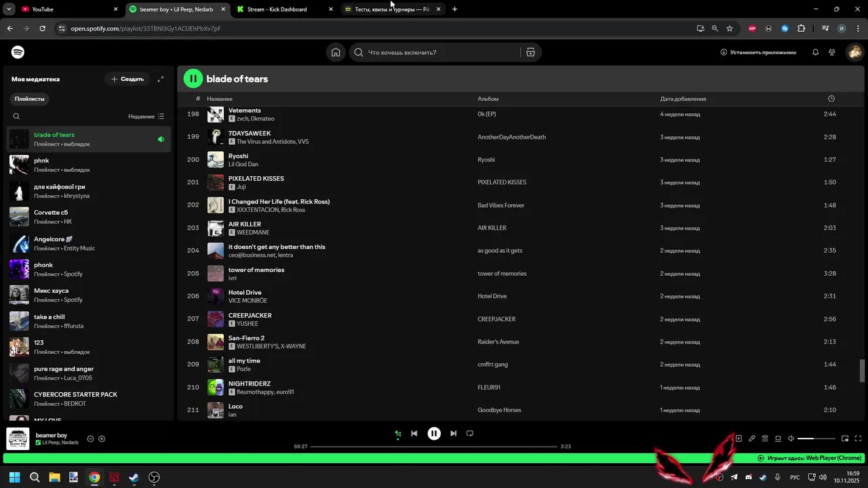Select the Corvette c5 playlist
This screenshot has width=868, height=488.
[89, 217]
